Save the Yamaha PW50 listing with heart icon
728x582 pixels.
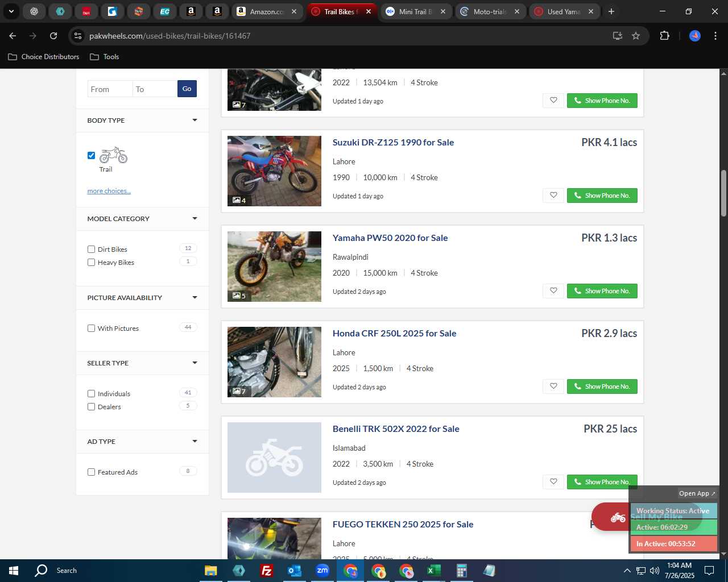(553, 291)
